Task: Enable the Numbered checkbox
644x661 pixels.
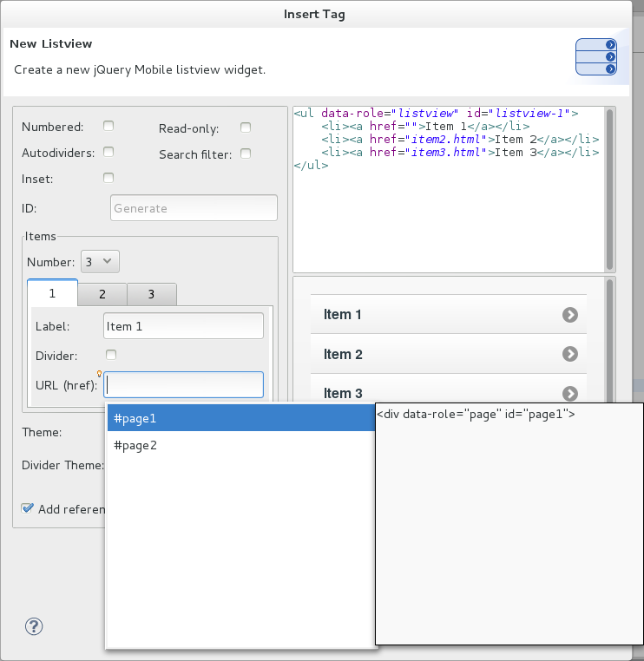Action: point(108,127)
